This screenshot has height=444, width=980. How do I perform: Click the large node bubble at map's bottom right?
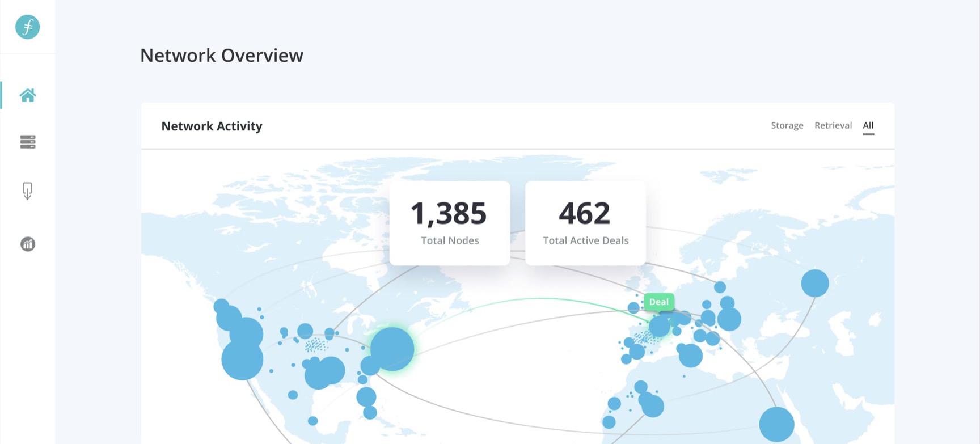[776, 424]
